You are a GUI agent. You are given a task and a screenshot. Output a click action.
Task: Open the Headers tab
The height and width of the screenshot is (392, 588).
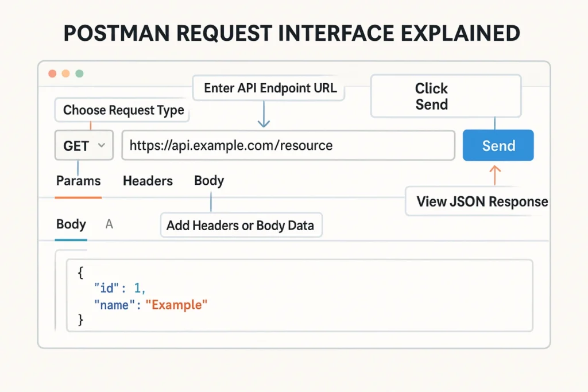(x=148, y=181)
